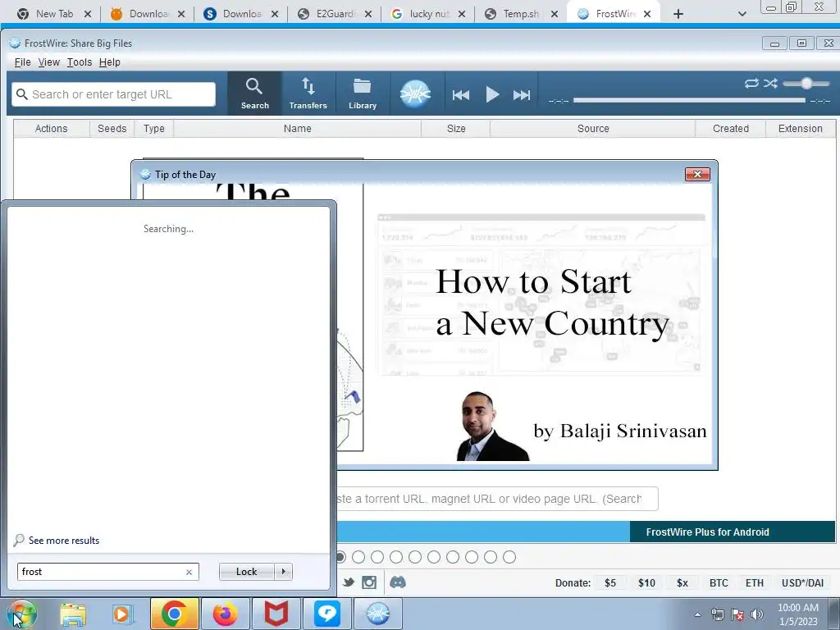Click the Actions column header
This screenshot has width=840, height=630.
(52, 129)
